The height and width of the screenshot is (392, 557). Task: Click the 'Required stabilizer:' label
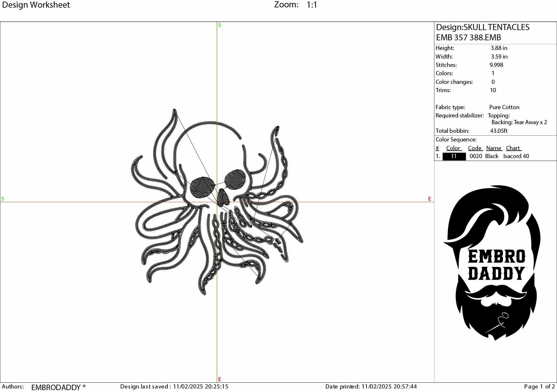point(459,116)
